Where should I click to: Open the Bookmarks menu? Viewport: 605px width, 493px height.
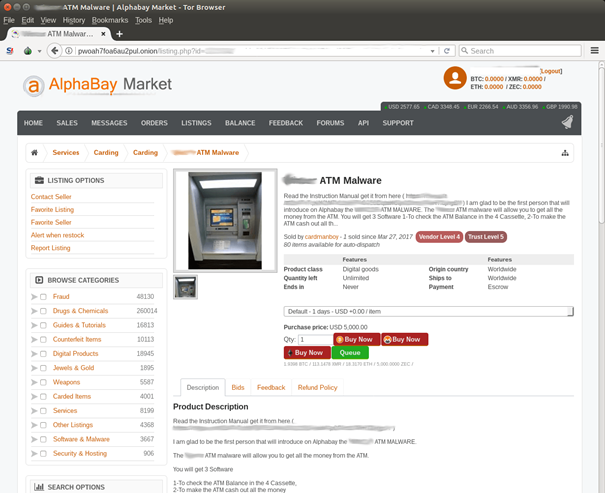coord(109,20)
